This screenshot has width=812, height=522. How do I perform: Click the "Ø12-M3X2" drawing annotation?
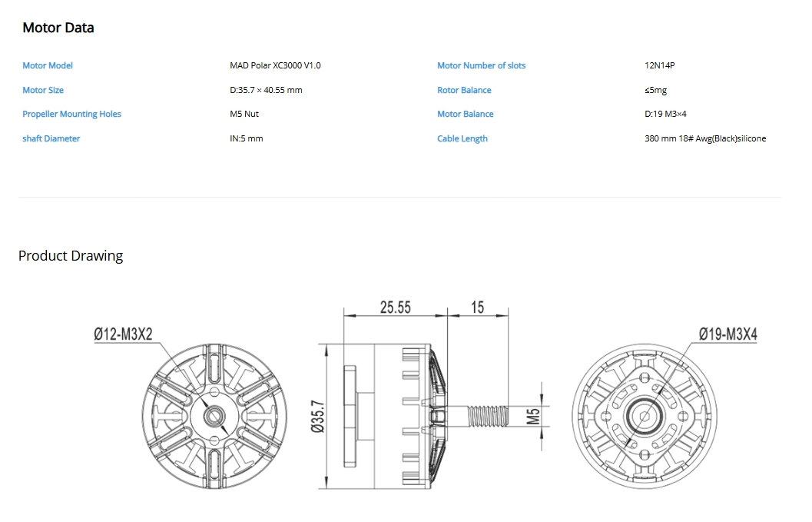[x=123, y=334]
